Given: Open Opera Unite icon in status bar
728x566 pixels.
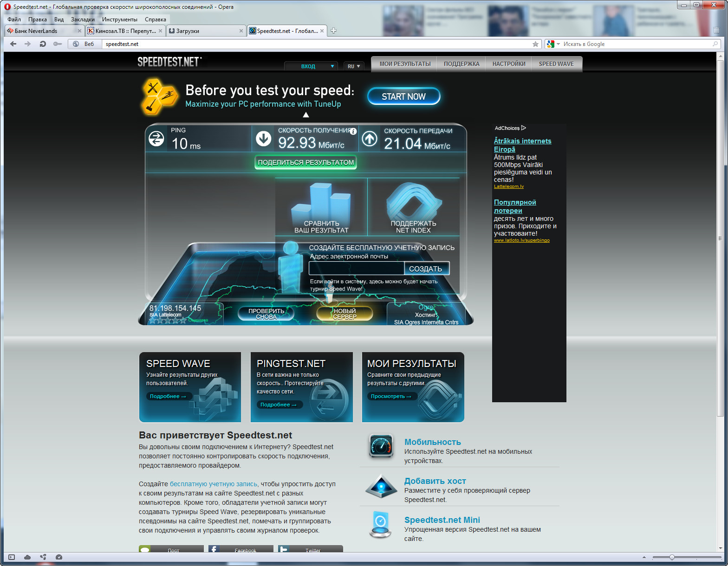Looking at the screenshot, I should pyautogui.click(x=43, y=557).
